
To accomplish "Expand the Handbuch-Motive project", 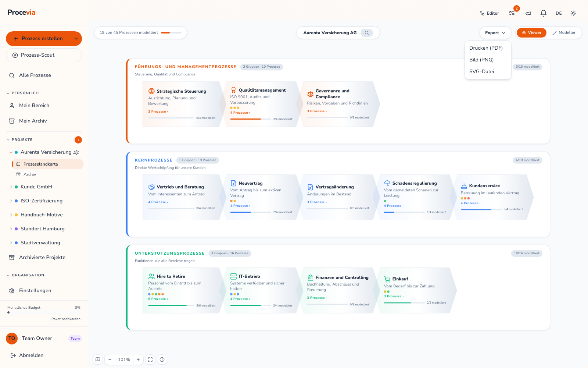I will pos(11,215).
